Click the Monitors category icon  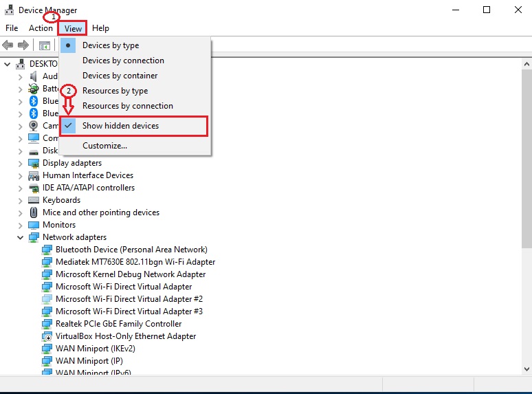(34, 225)
